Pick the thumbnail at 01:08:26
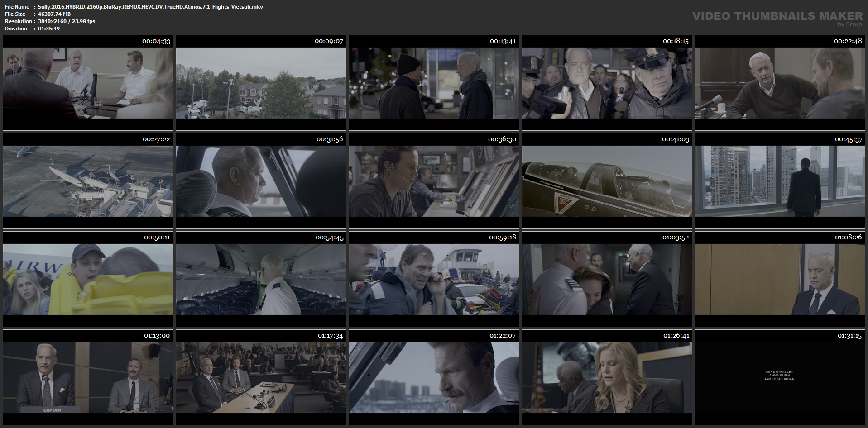This screenshot has width=868, height=428. click(x=780, y=279)
